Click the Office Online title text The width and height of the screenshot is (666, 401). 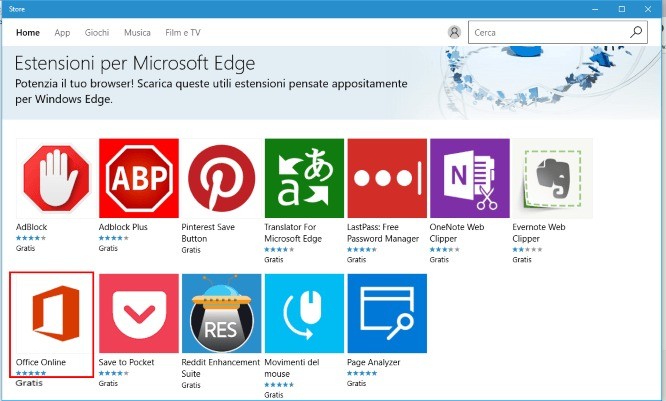41,362
